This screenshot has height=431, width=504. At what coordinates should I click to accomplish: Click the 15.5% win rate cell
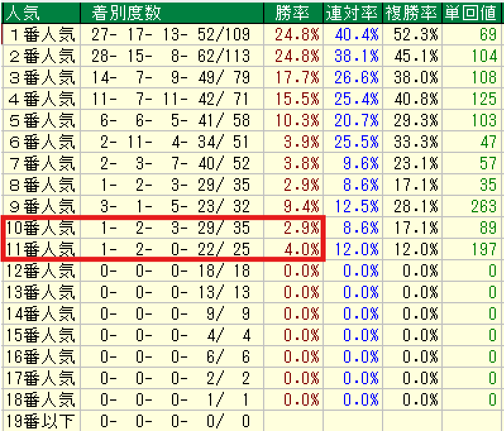pos(293,99)
